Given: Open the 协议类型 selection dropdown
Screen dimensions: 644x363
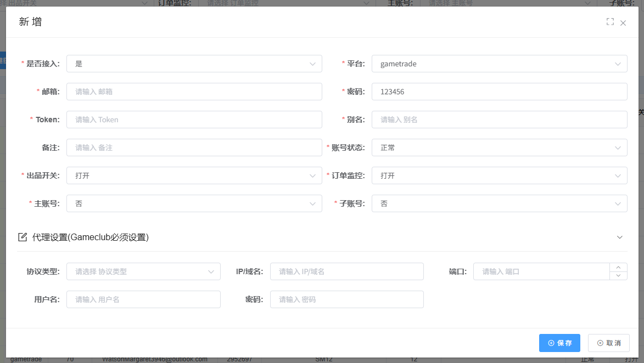Looking at the screenshot, I should (143, 271).
